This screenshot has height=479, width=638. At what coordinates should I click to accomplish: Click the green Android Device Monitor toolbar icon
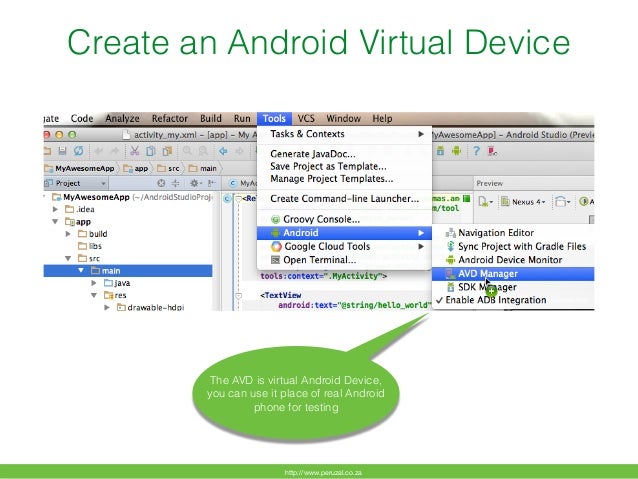(457, 151)
